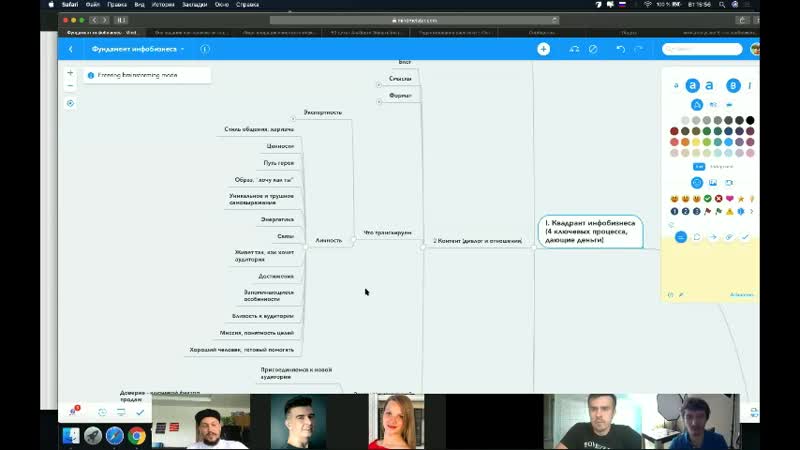This screenshot has height=450, width=800.
Task: Open the map info icon
Action: pos(205,49)
